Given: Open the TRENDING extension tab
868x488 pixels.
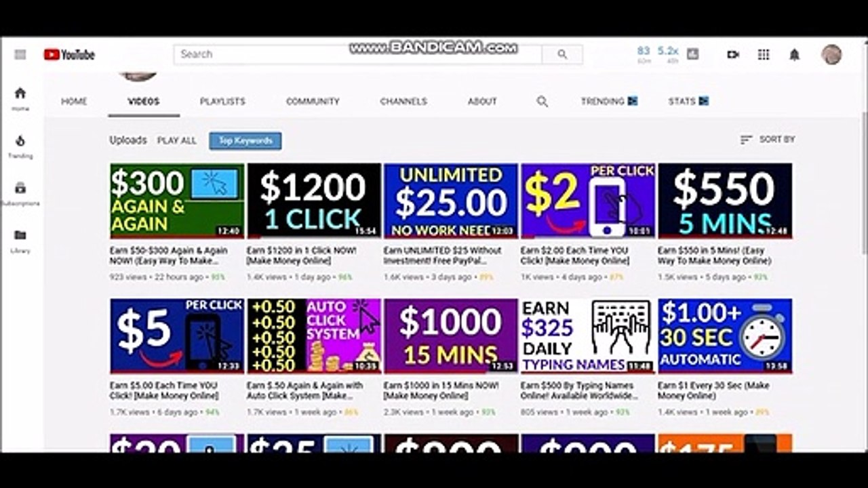Looking at the screenshot, I should point(609,101).
